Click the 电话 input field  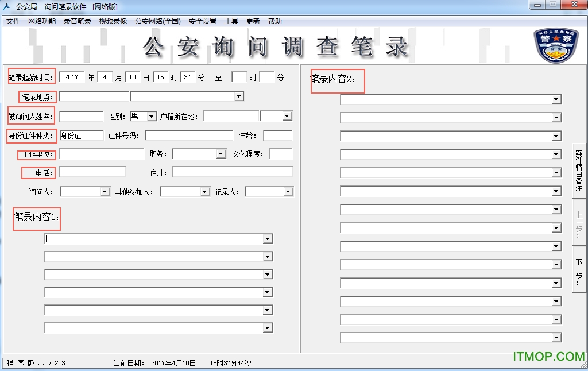[92, 172]
